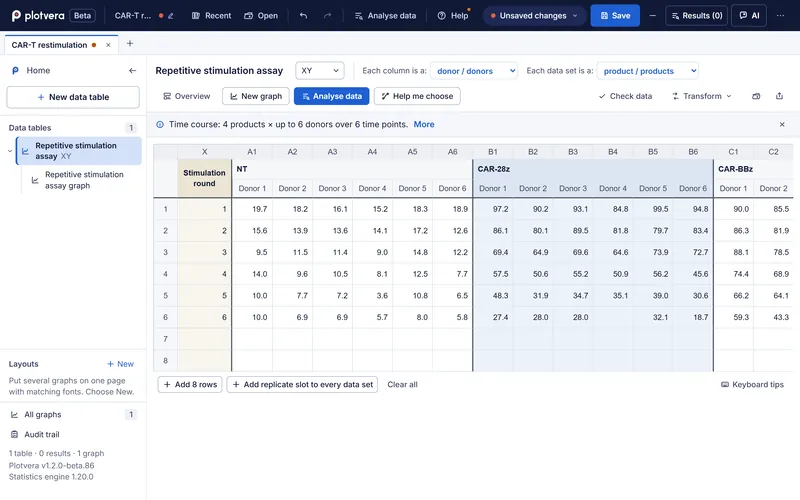Click the info icon in the banner
The height and width of the screenshot is (500, 800).
point(160,124)
